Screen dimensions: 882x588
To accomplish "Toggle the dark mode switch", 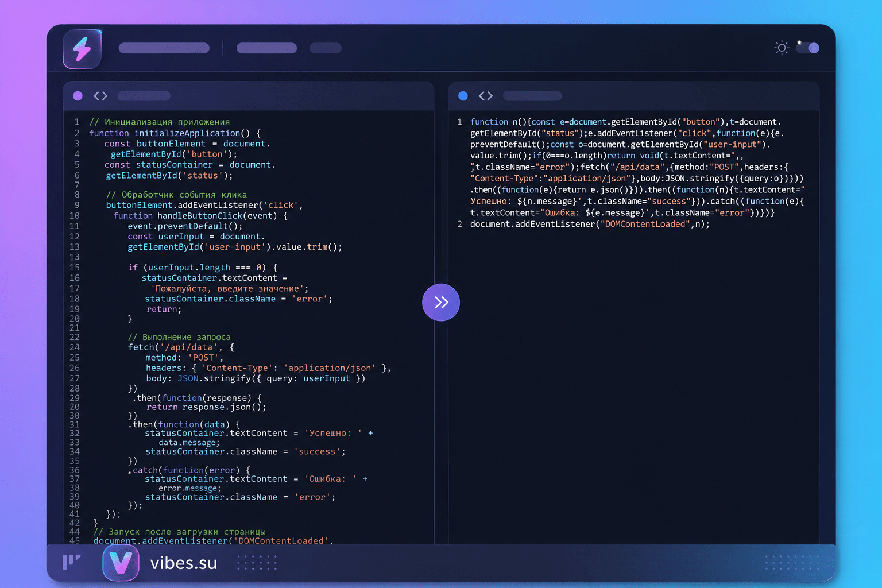I will coord(808,48).
